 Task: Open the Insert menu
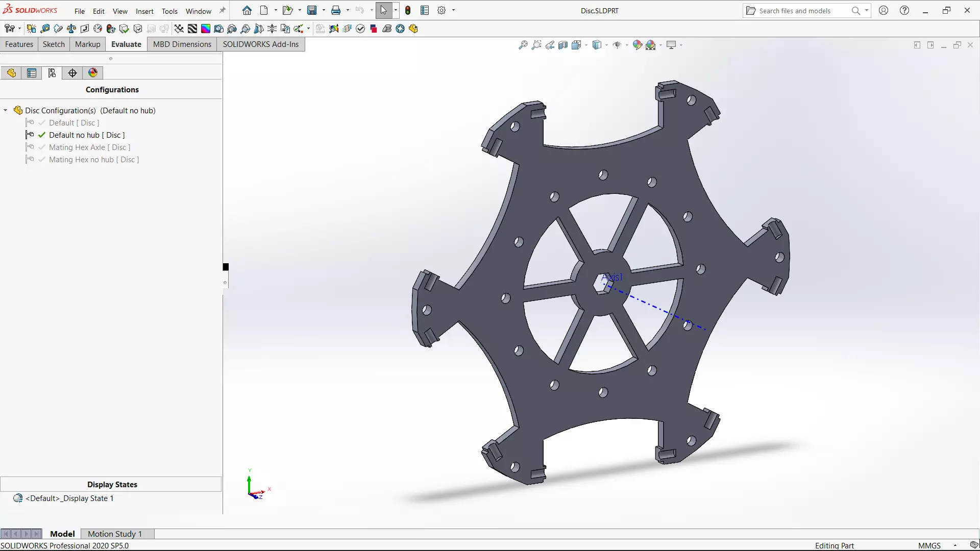[144, 11]
